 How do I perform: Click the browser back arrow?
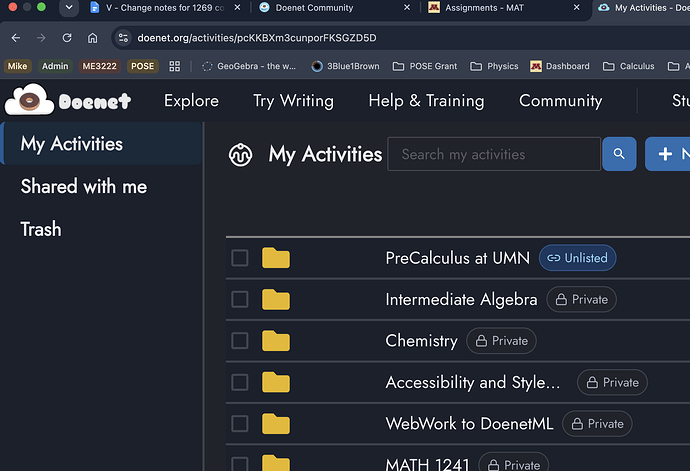(x=16, y=38)
